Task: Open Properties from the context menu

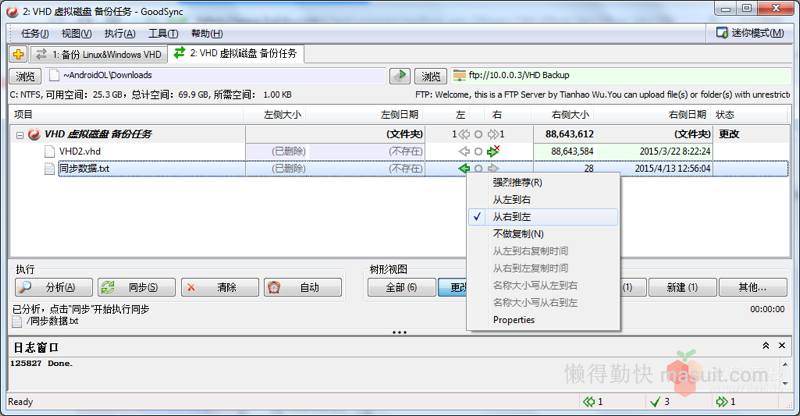Action: (x=543, y=320)
